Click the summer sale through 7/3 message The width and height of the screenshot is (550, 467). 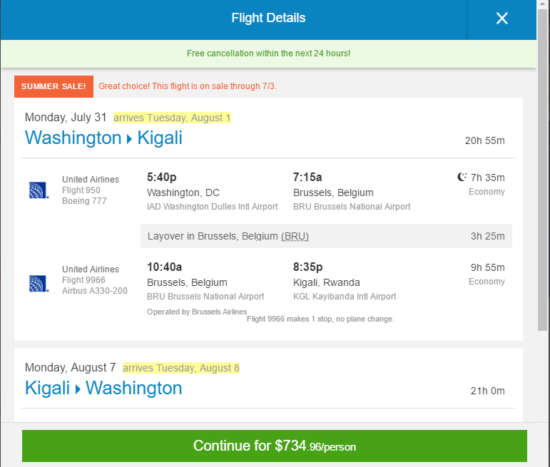click(x=187, y=86)
